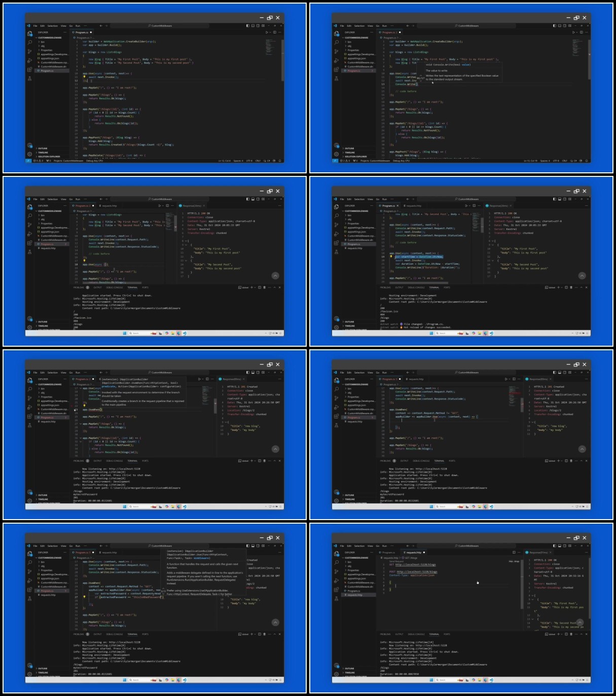Click Projects: CustomMiddleware in top-left screenshot status bar
The image size is (616, 696).
[x=68, y=161]
